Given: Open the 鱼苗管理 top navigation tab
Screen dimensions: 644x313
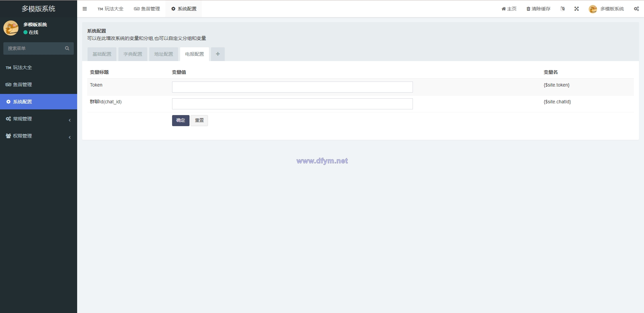Looking at the screenshot, I should point(147,9).
